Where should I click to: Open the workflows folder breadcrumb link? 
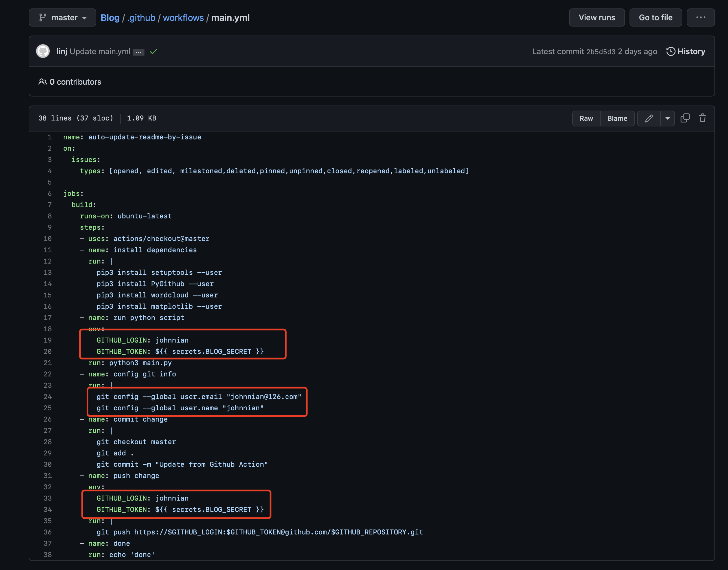(x=183, y=17)
